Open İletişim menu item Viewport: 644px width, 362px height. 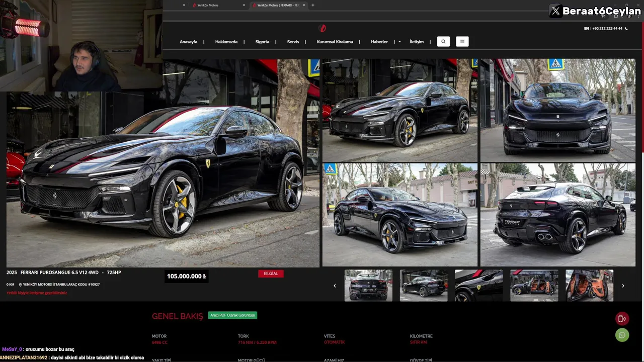[417, 42]
